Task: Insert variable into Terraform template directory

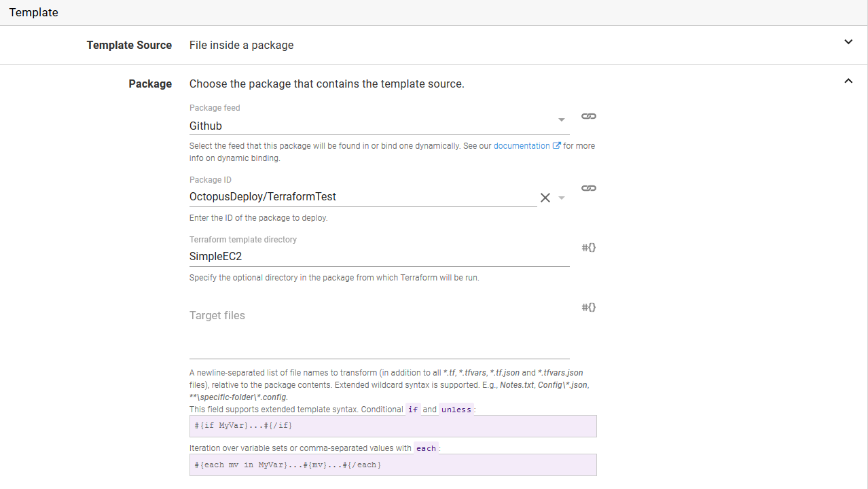Action: pos(589,247)
